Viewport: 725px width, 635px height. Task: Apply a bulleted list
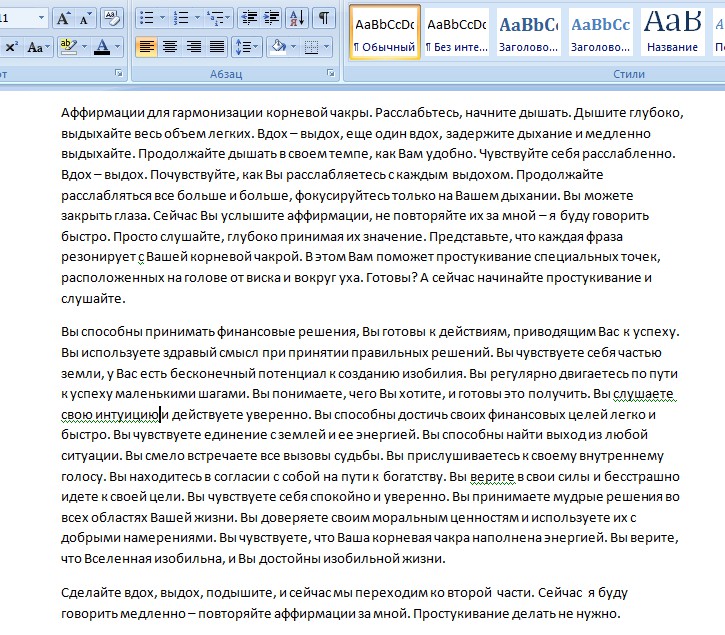(x=147, y=18)
